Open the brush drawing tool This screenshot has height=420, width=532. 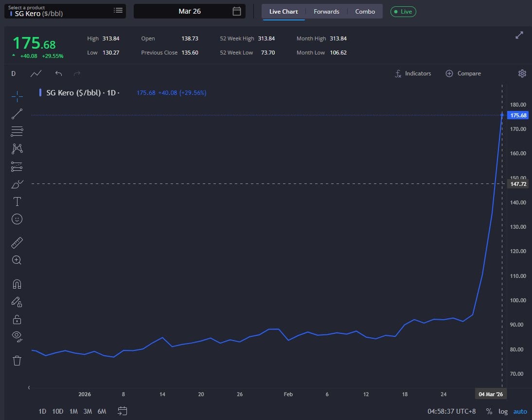point(17,184)
